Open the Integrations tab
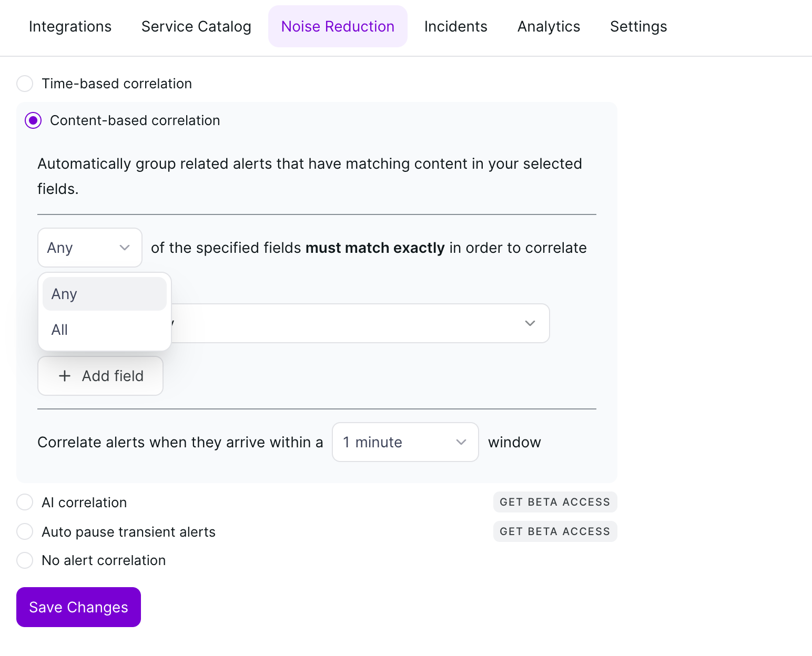This screenshot has width=812, height=656. pos(70,26)
